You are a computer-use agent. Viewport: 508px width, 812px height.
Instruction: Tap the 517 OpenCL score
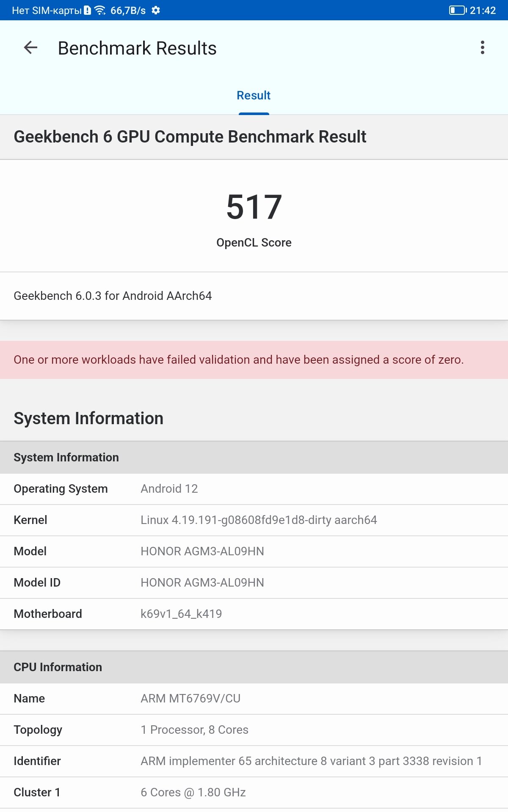254,207
